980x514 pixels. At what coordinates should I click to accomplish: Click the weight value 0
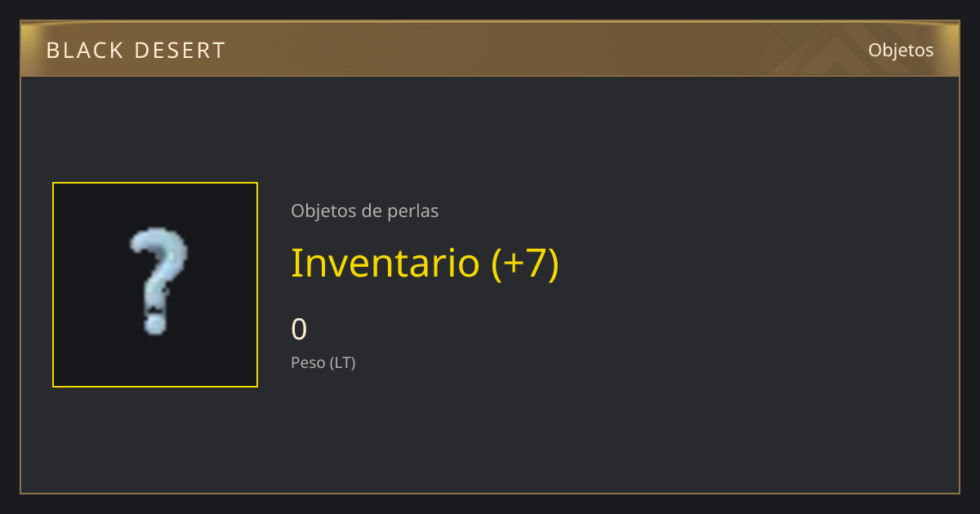click(x=299, y=330)
